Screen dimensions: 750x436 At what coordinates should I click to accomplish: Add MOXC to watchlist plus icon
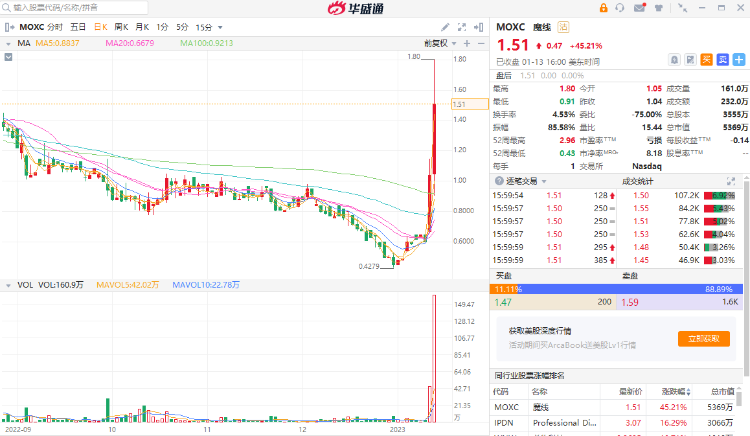click(x=739, y=60)
